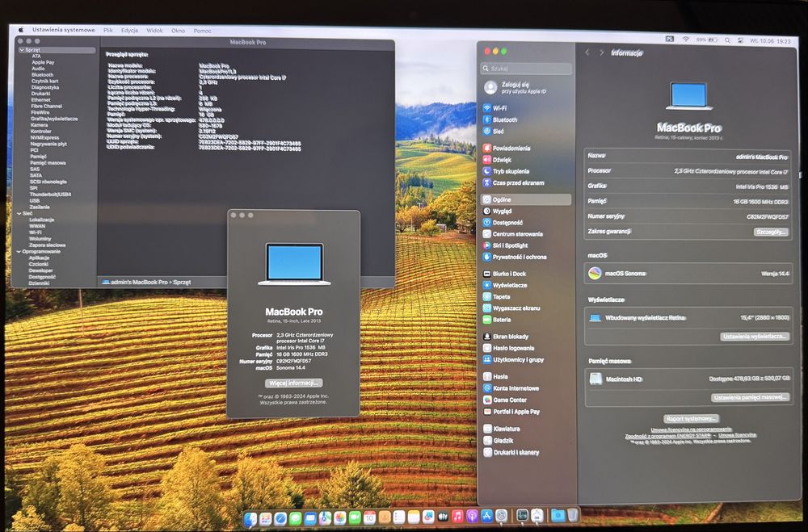The width and height of the screenshot is (808, 532).
Task: Open Trash in the Dock
Action: [x=573, y=515]
